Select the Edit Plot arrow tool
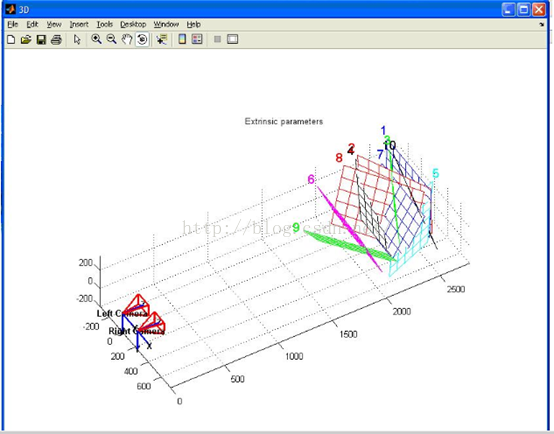 click(77, 40)
